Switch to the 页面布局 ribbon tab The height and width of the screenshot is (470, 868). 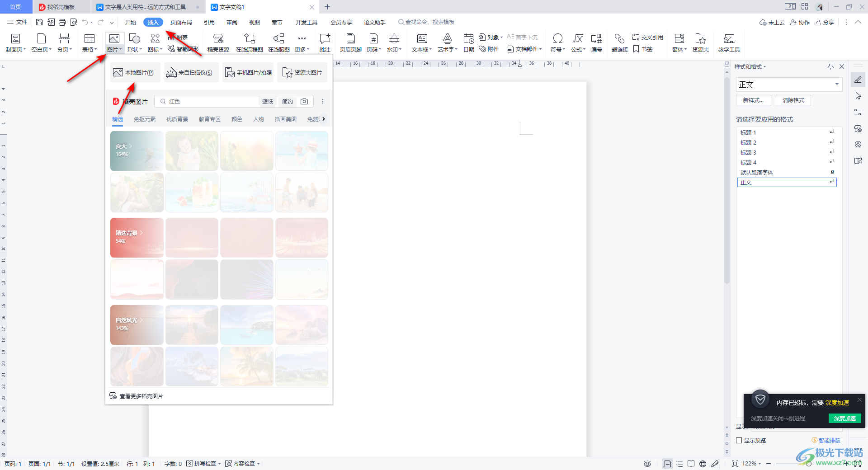click(181, 22)
